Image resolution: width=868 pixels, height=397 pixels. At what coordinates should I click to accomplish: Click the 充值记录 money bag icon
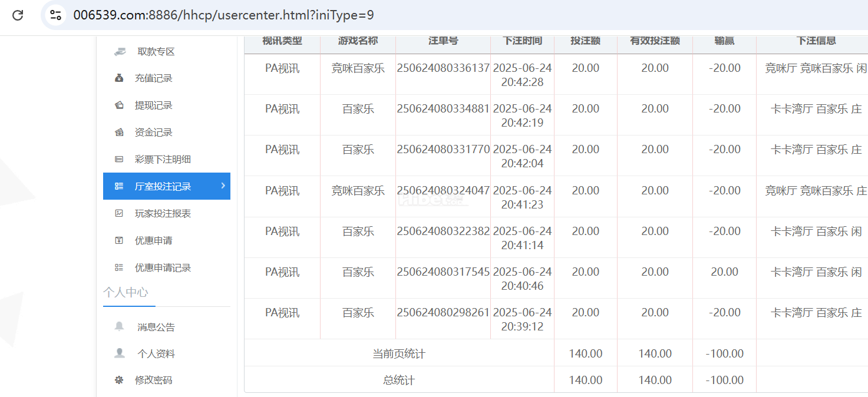coord(119,78)
